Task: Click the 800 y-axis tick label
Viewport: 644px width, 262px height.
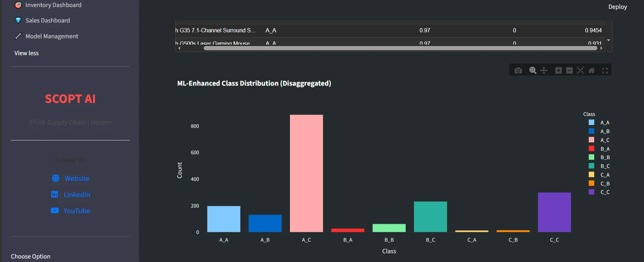Action: (195, 126)
